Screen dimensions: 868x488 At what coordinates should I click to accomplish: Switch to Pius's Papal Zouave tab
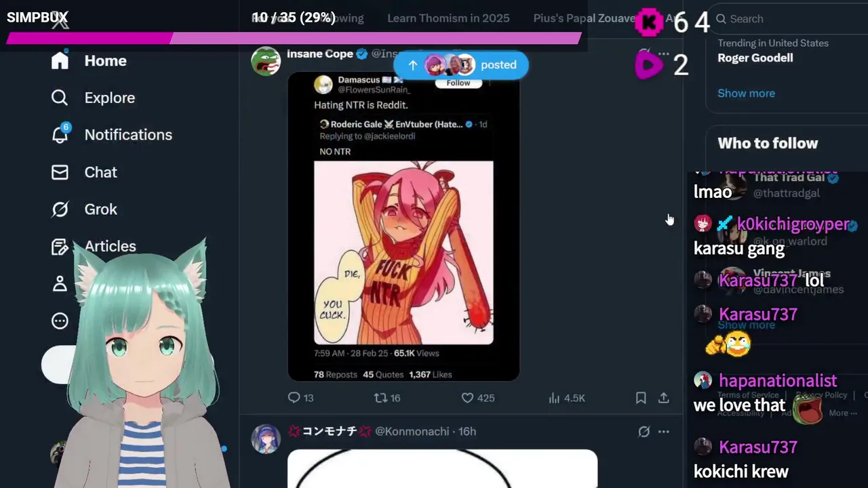coord(584,18)
